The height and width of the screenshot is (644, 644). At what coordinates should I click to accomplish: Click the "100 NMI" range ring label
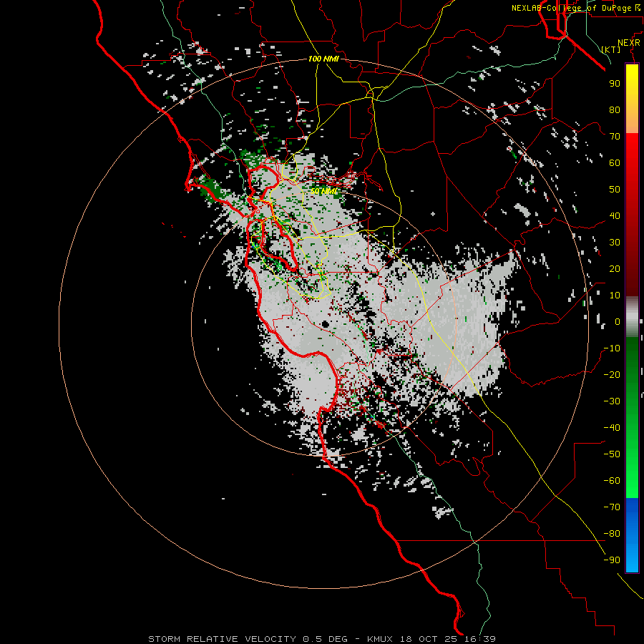(x=323, y=59)
